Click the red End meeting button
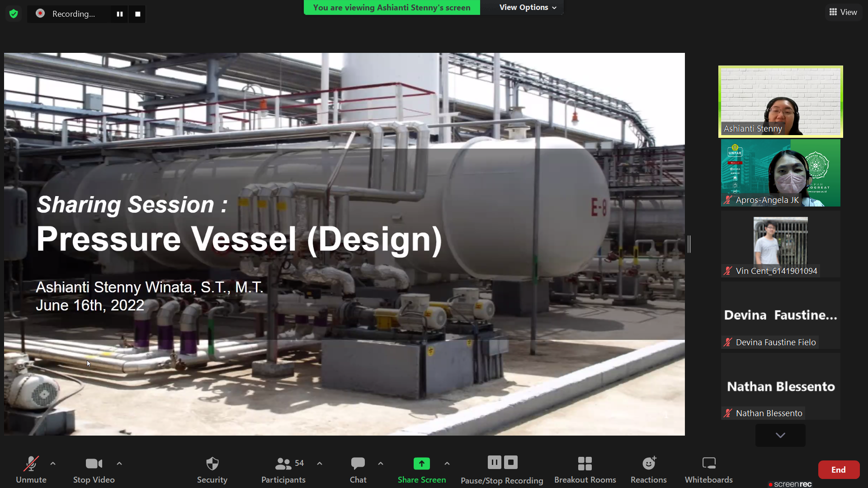868x488 pixels. tap(839, 469)
